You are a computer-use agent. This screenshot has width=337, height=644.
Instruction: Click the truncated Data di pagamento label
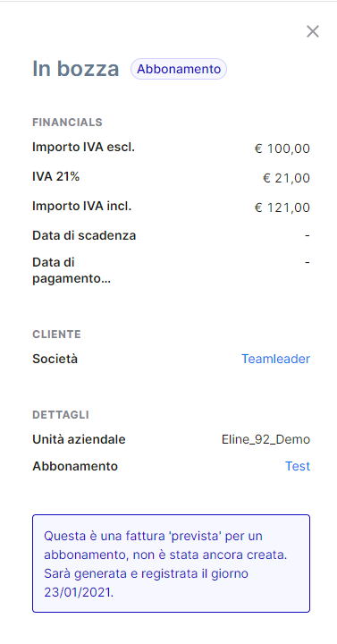click(72, 270)
